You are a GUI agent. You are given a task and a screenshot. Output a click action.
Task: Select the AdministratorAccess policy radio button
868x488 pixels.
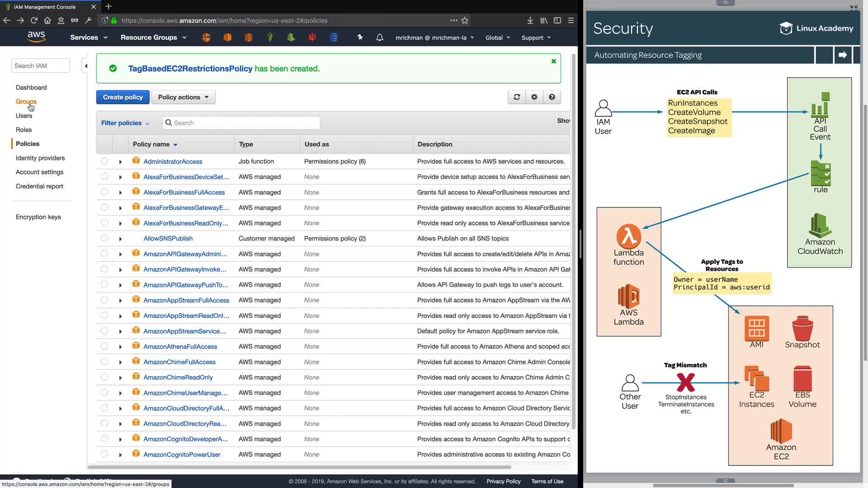pyautogui.click(x=104, y=161)
